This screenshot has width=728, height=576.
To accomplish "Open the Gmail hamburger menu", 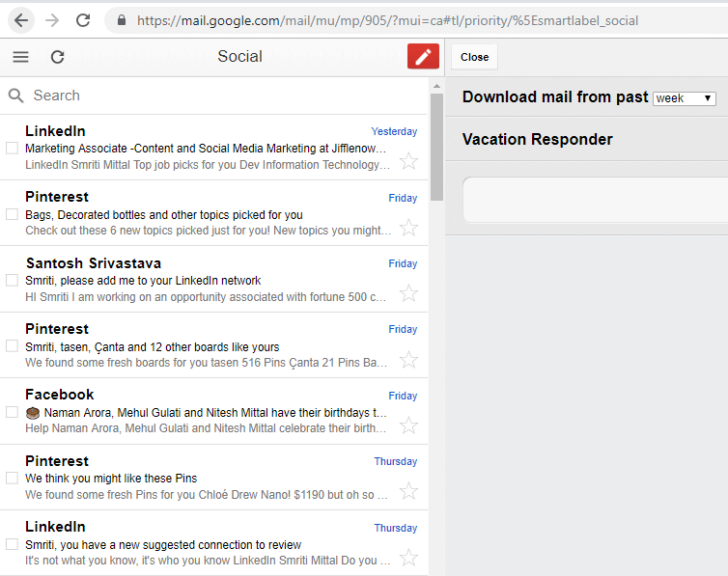I will coord(20,57).
